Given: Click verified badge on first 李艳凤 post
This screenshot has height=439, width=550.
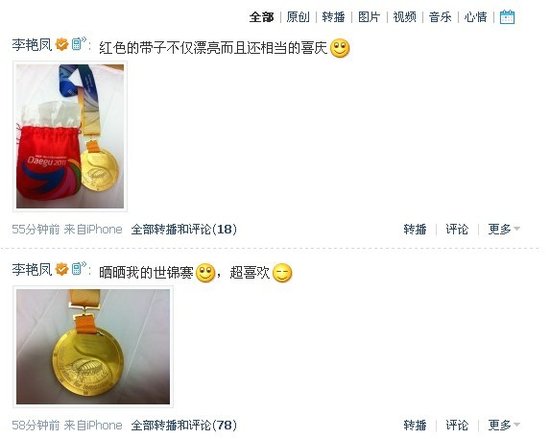Looking at the screenshot, I should pyautogui.click(x=62, y=44).
